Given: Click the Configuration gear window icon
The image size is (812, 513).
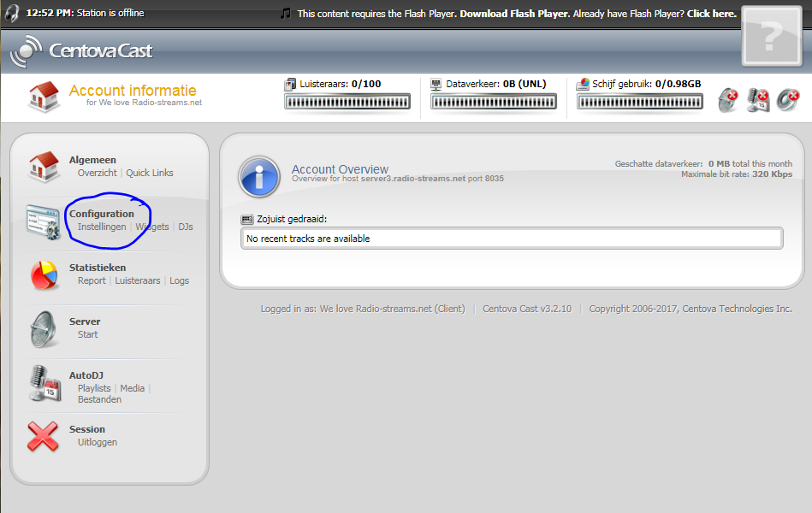Looking at the screenshot, I should click(x=44, y=221).
